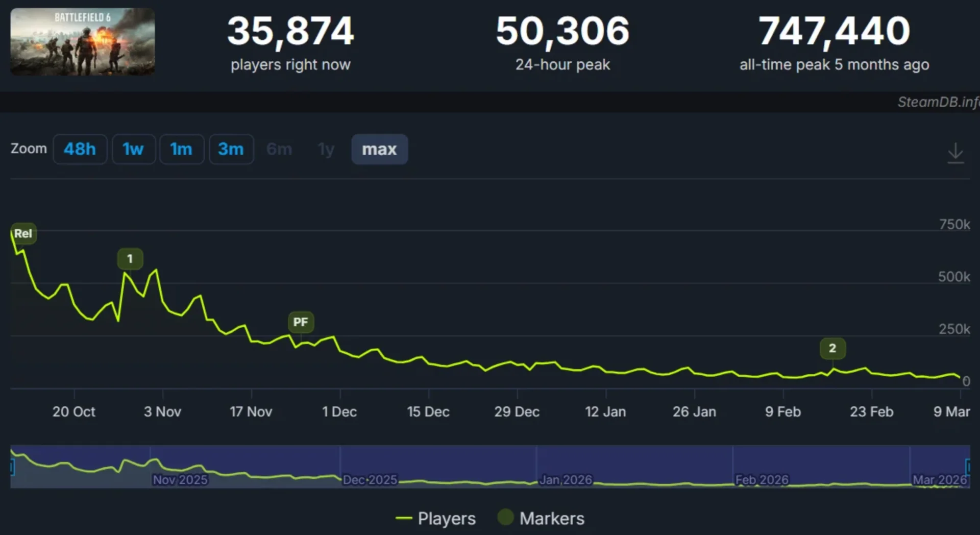Click the all-time peak 5 months ago caption
This screenshot has width=980, height=535.
click(x=834, y=65)
